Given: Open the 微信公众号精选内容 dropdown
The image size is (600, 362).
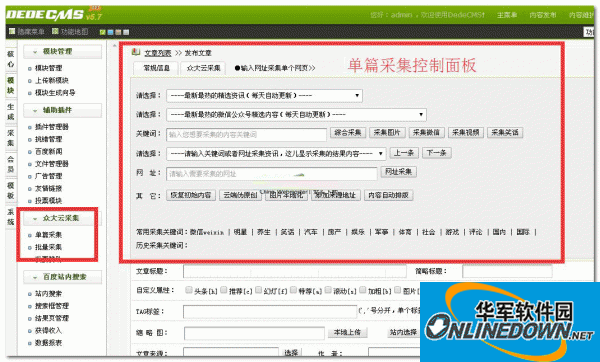Looking at the screenshot, I should (296, 114).
